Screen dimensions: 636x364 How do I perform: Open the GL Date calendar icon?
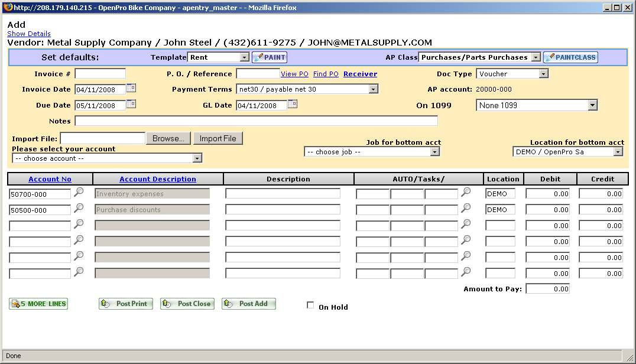pyautogui.click(x=293, y=105)
